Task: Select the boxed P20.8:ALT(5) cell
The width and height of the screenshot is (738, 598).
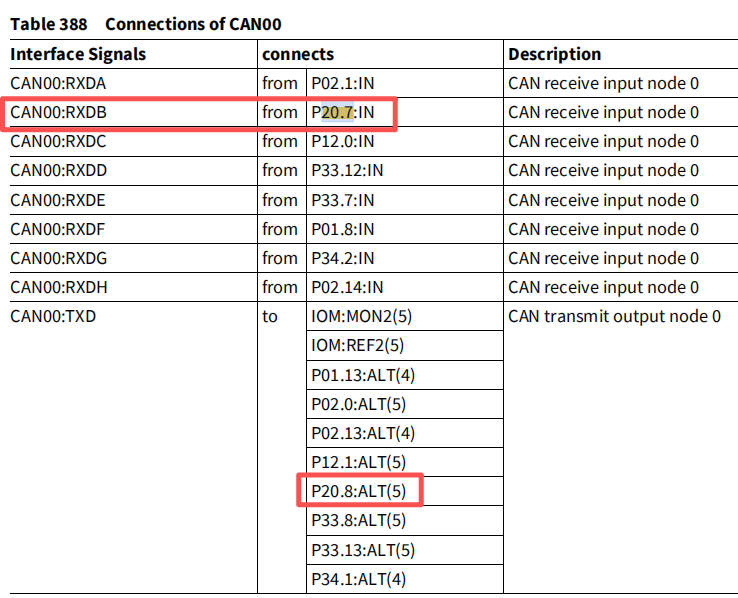Action: (359, 491)
